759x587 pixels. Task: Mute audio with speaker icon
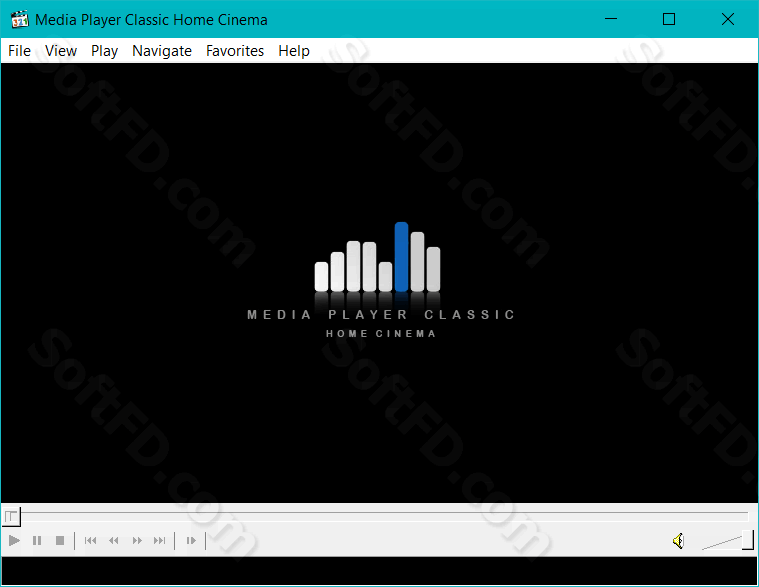click(679, 541)
